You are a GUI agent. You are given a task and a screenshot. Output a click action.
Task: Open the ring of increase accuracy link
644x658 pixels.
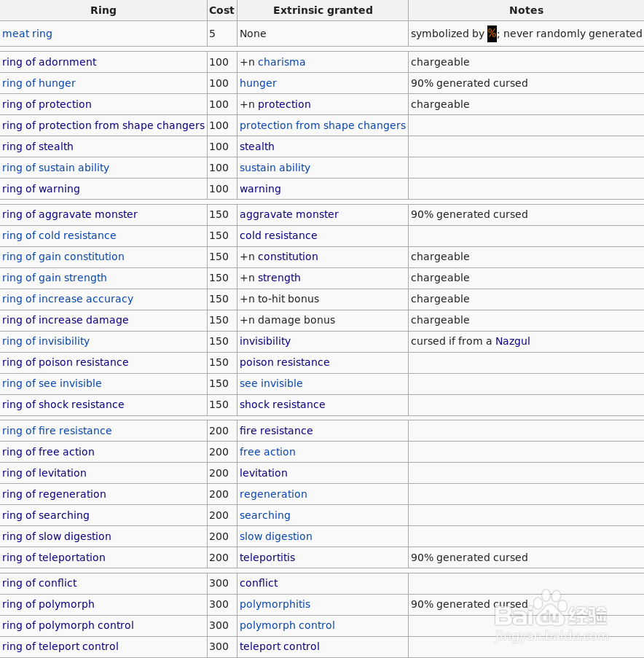click(x=68, y=299)
